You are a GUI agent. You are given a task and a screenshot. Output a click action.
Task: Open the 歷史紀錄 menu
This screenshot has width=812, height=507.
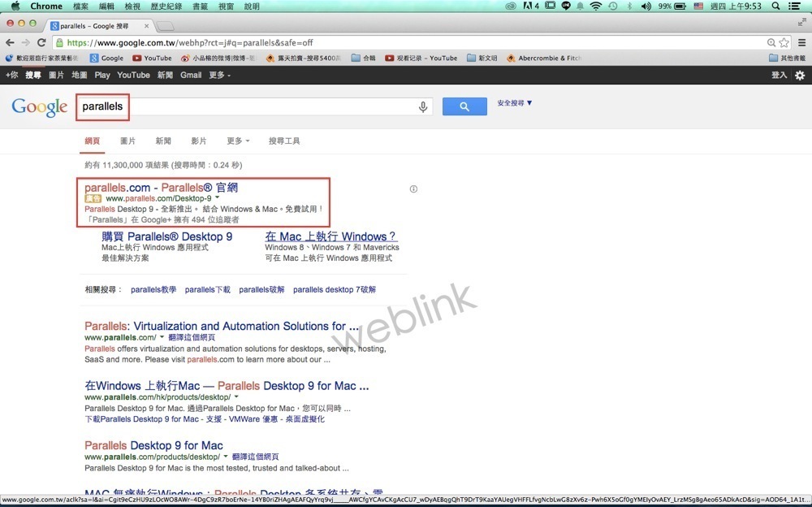click(x=166, y=6)
